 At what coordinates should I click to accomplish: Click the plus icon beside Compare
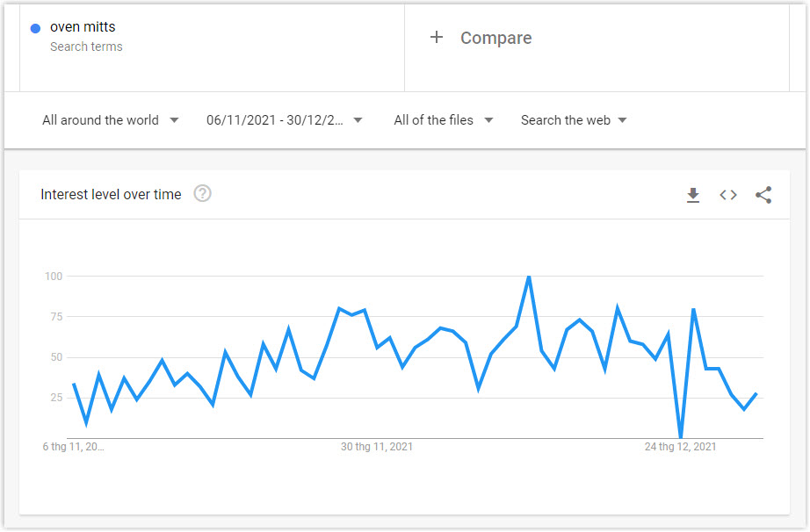[437, 37]
